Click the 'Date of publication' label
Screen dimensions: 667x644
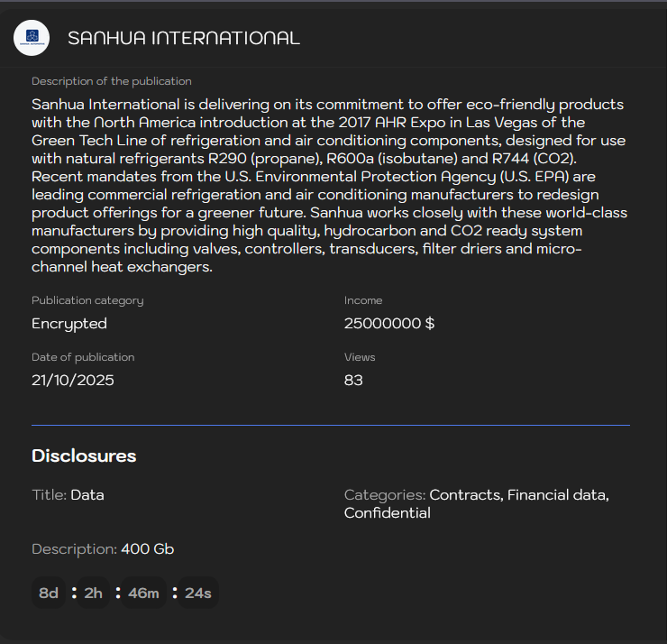tap(83, 357)
